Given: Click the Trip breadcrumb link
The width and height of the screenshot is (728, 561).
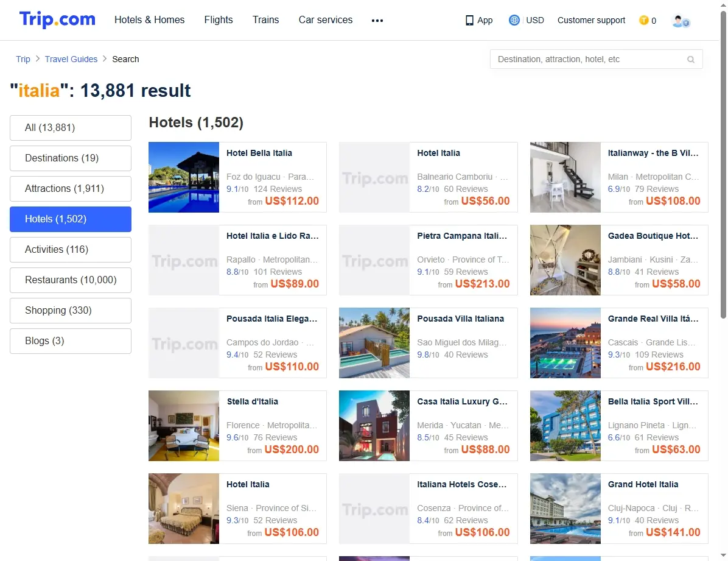Looking at the screenshot, I should (23, 59).
